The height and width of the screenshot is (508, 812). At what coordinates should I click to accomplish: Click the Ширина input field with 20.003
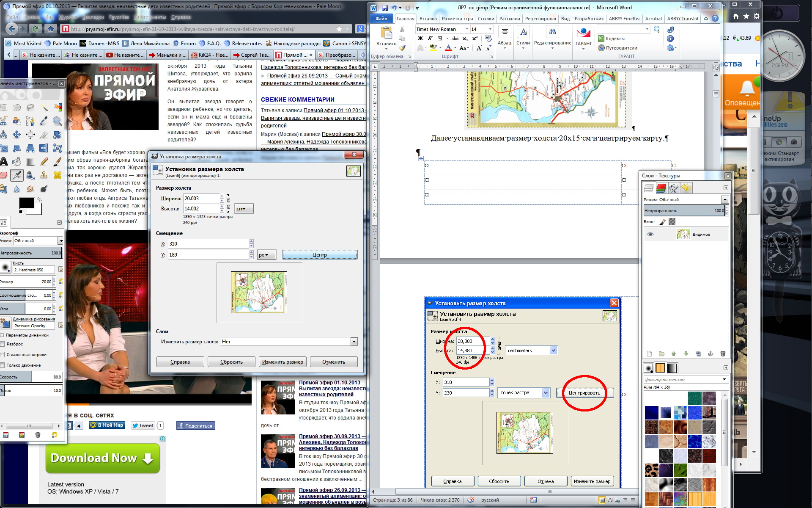click(x=201, y=199)
